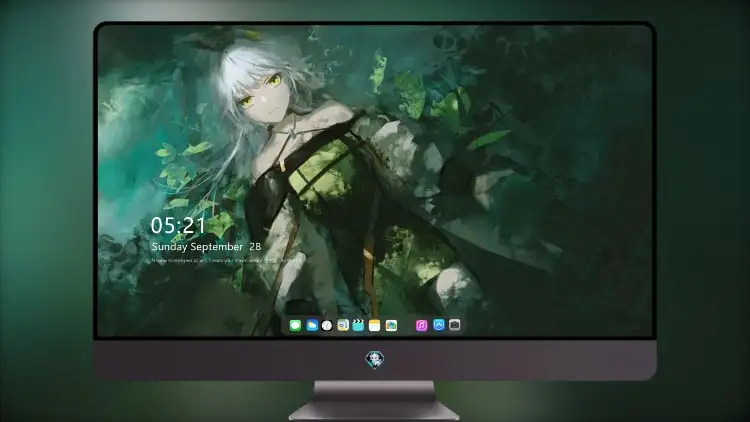750x422 pixels.
Task: Open the Clock app in the dock
Action: (x=327, y=325)
